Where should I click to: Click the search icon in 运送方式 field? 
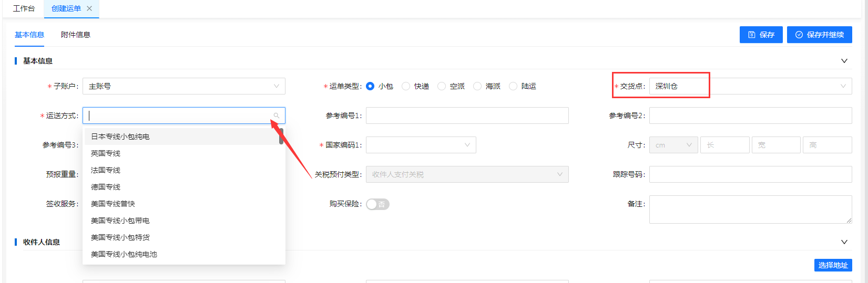276,116
